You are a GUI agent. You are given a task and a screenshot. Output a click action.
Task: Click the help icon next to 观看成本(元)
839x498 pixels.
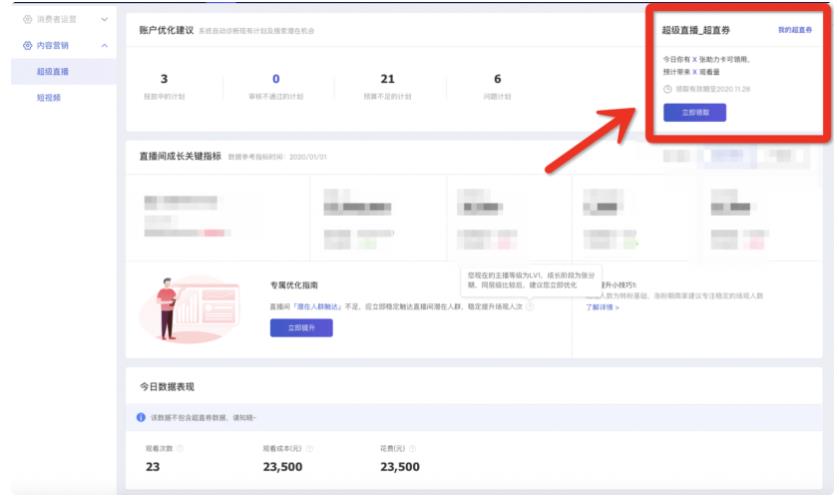coord(309,448)
